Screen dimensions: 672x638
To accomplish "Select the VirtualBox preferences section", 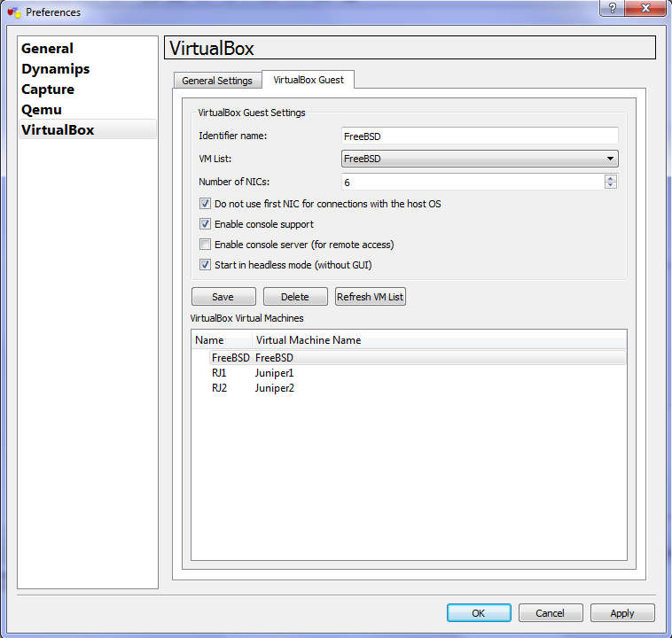I will click(x=88, y=129).
